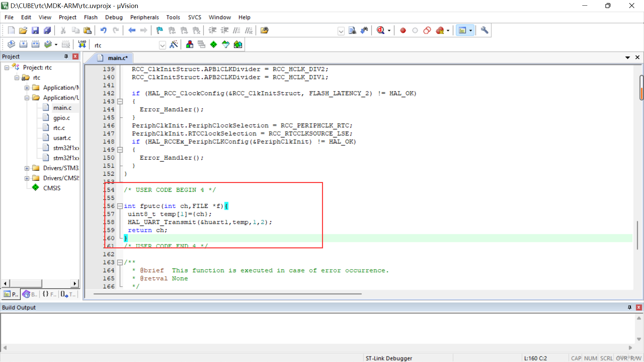
Task: Open a file using the folder icon
Action: [23, 31]
